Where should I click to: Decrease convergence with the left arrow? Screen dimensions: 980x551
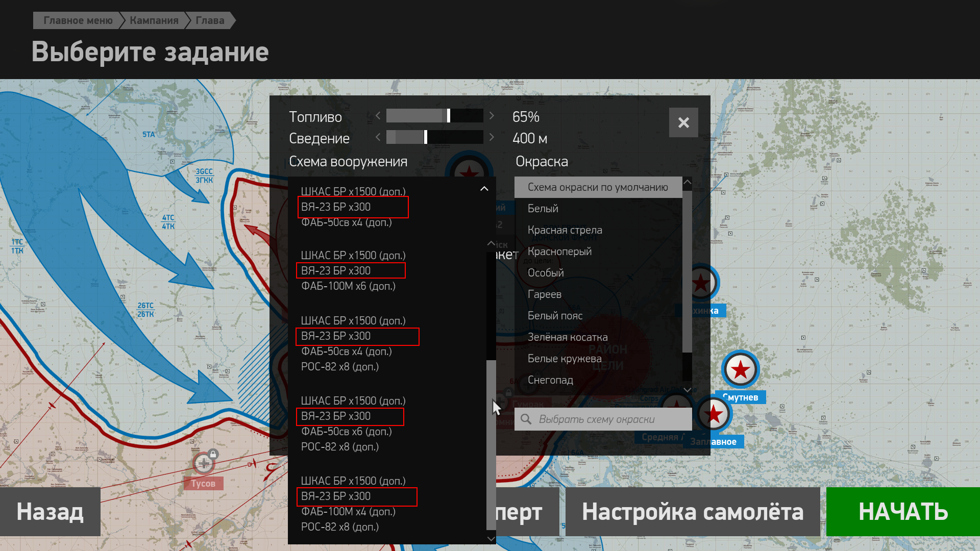pos(378,137)
